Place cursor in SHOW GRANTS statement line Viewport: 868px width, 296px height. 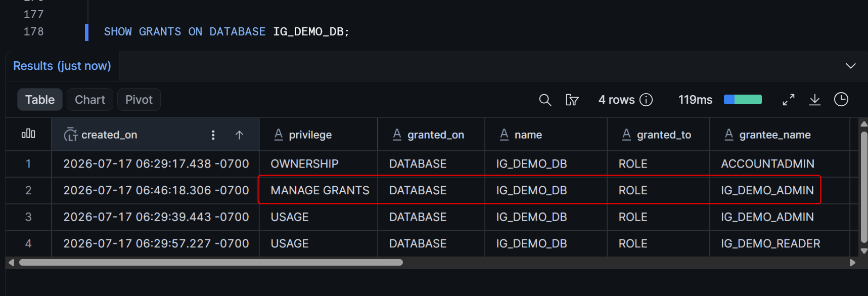(226, 32)
